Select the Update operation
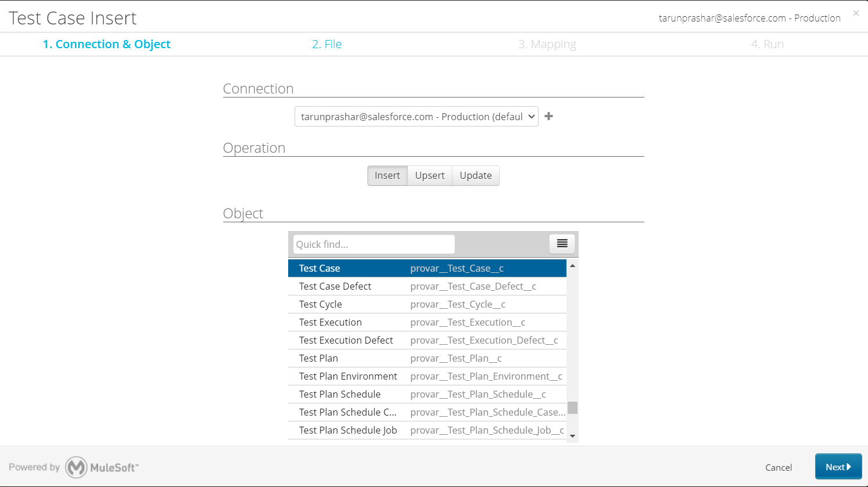Screen dimensions: 868x487 476,175
